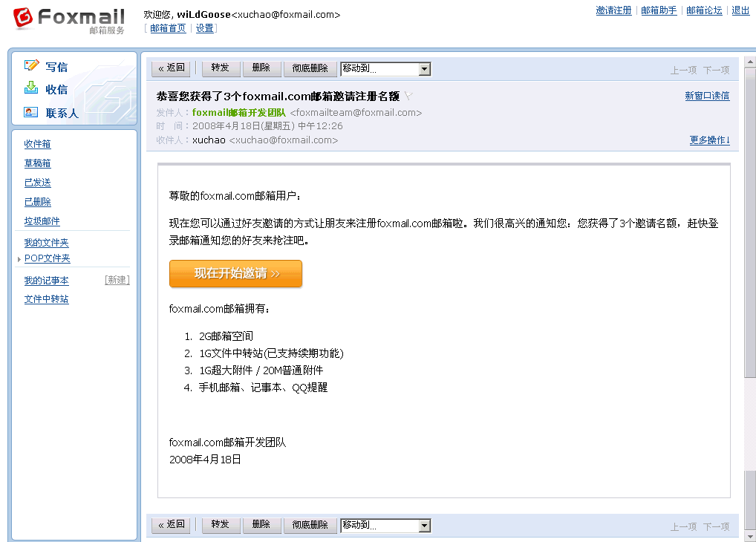Screen dimensions: 756x542
Task: Open the POP文件夹 link
Action: 48,258
